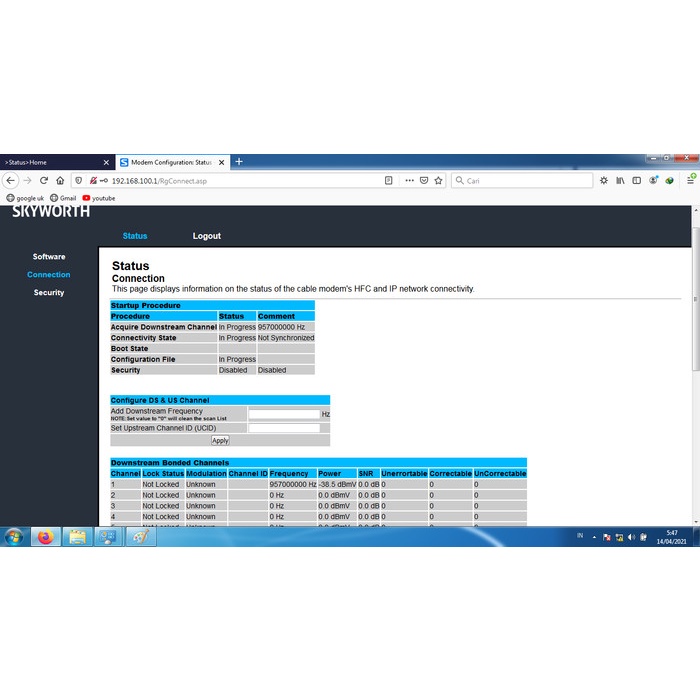Click Logout in the top navigation
Viewport: 700px width, 700px height.
(x=207, y=236)
